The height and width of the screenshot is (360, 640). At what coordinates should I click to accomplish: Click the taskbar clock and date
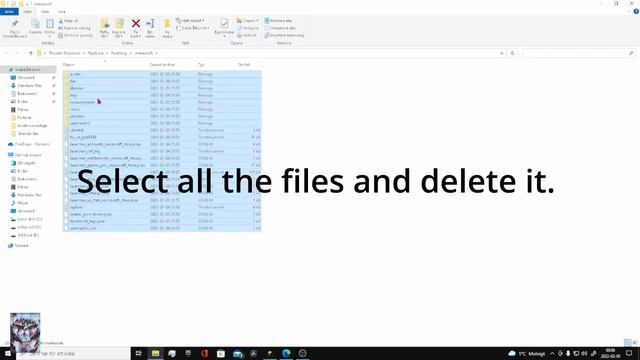pyautogui.click(x=610, y=353)
